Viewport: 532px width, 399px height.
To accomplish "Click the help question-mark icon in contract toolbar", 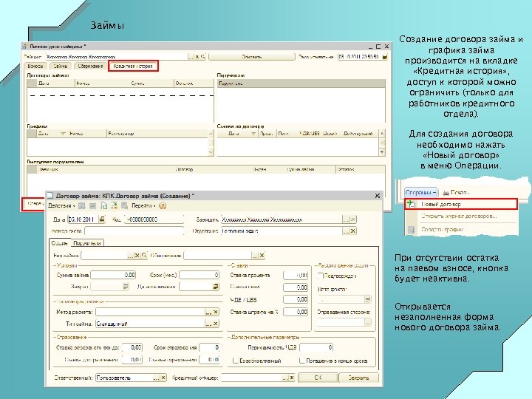I will [x=163, y=205].
